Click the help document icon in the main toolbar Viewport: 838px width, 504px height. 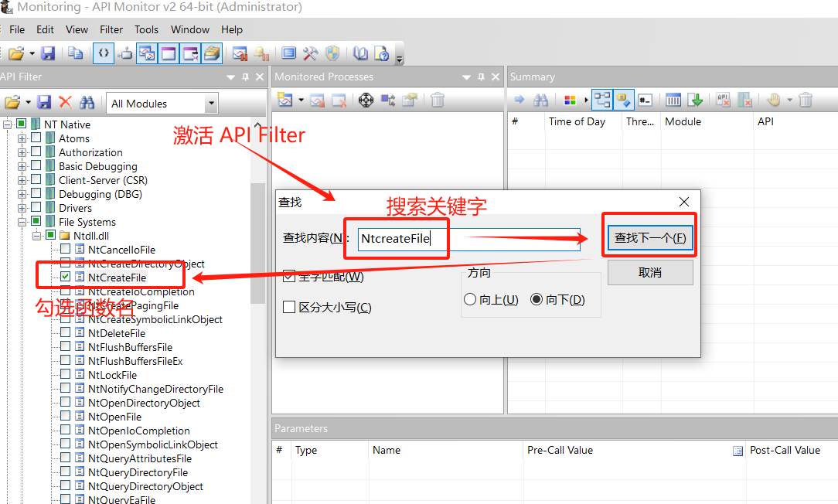pos(382,53)
